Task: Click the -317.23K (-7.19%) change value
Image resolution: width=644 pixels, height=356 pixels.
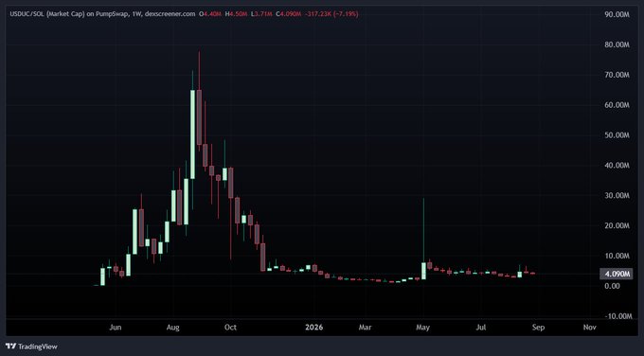Action: pyautogui.click(x=331, y=14)
